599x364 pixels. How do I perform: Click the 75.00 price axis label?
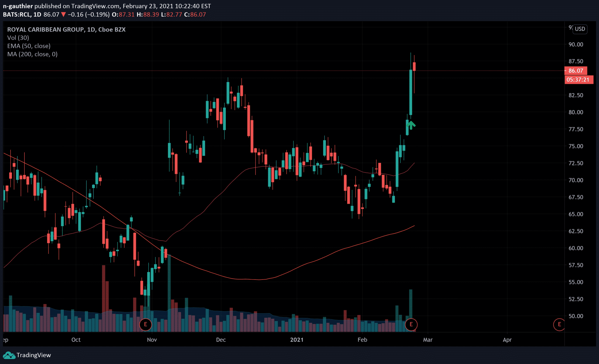576,146
